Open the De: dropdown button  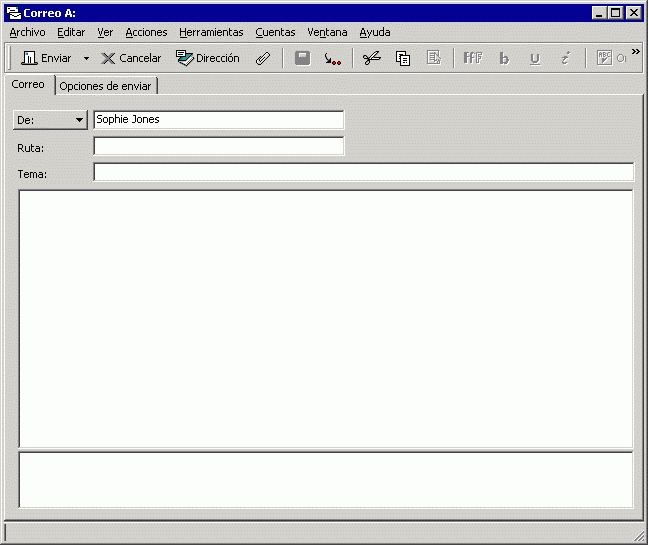tap(50, 120)
